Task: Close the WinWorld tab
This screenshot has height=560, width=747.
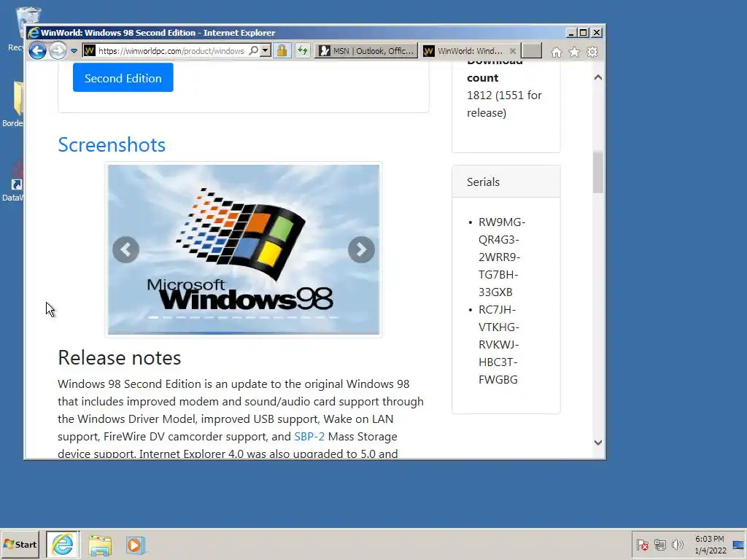Action: pyautogui.click(x=513, y=51)
